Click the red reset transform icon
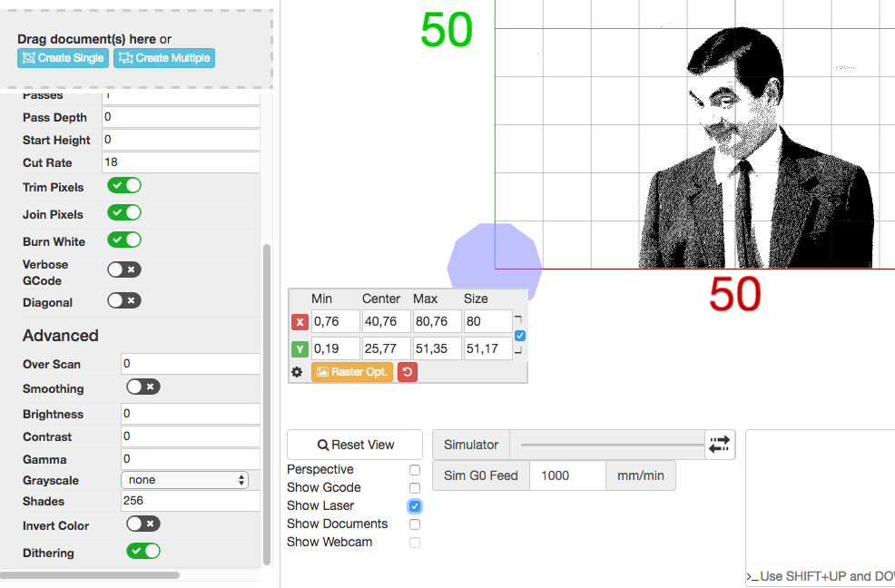Image resolution: width=895 pixels, height=588 pixels. pos(408,372)
